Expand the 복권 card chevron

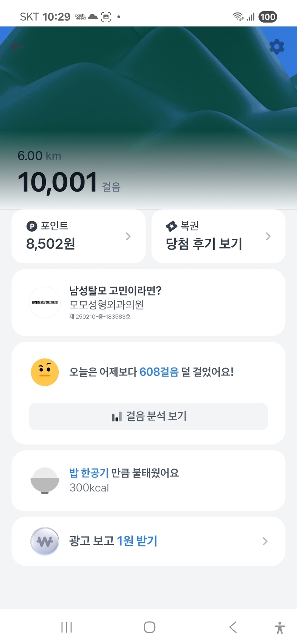(x=268, y=236)
